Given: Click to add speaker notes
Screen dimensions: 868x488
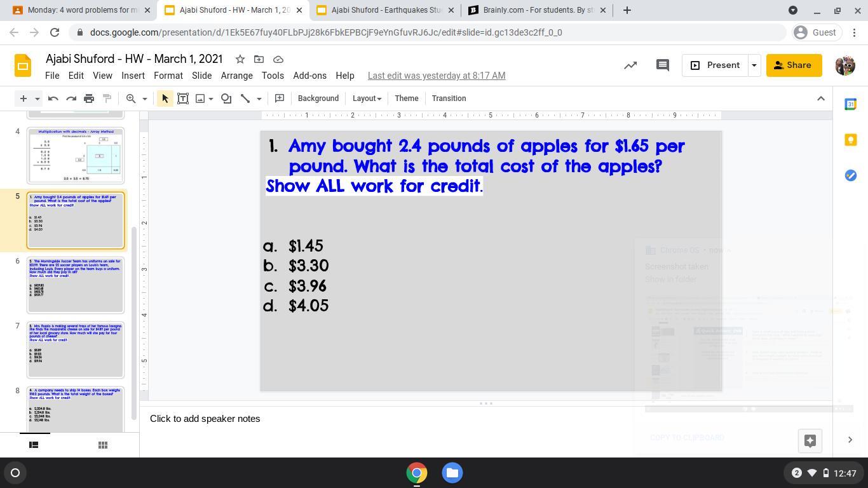Looking at the screenshot, I should point(205,419).
